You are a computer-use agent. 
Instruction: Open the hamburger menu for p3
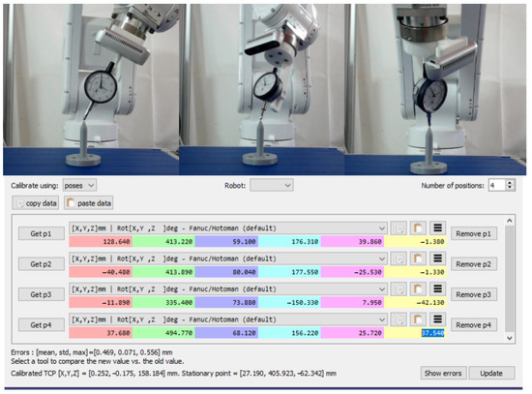point(437,289)
